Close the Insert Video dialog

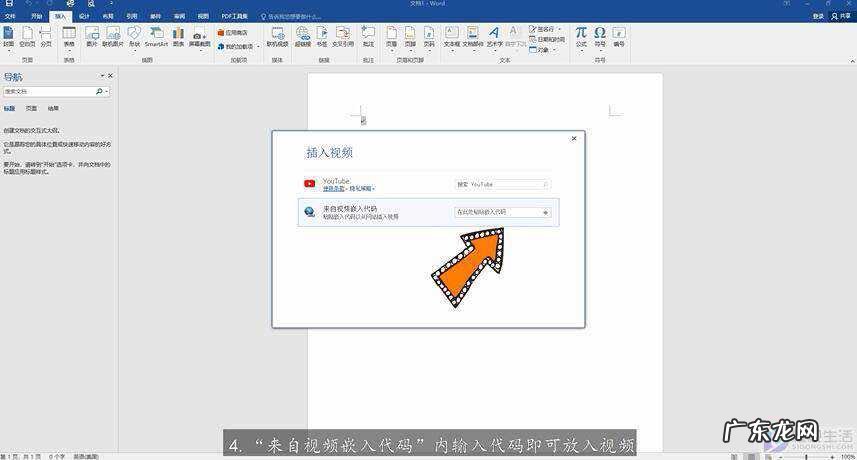point(574,139)
